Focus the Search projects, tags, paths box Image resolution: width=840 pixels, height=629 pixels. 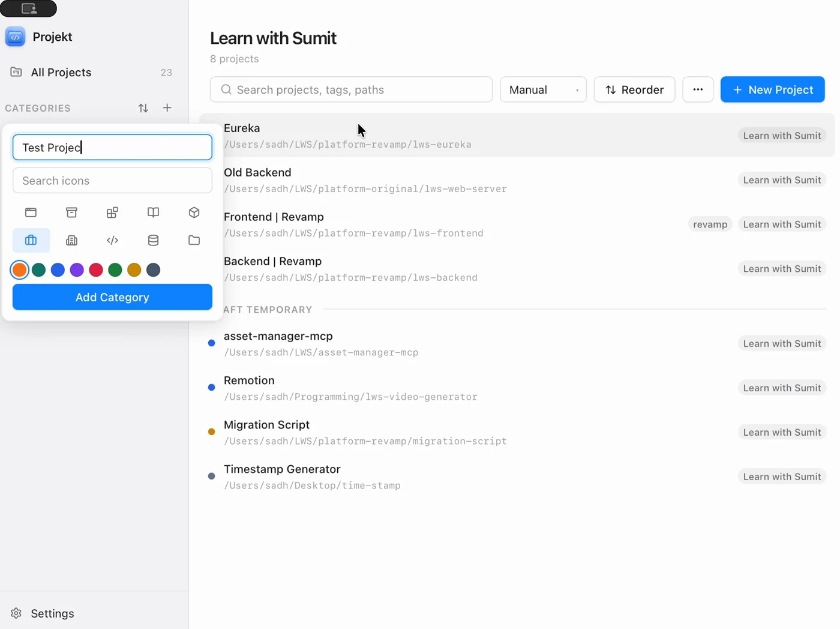[x=351, y=89]
